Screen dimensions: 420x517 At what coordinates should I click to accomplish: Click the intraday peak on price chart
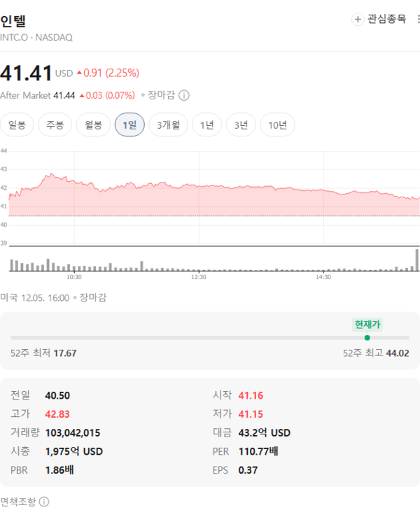[51, 173]
